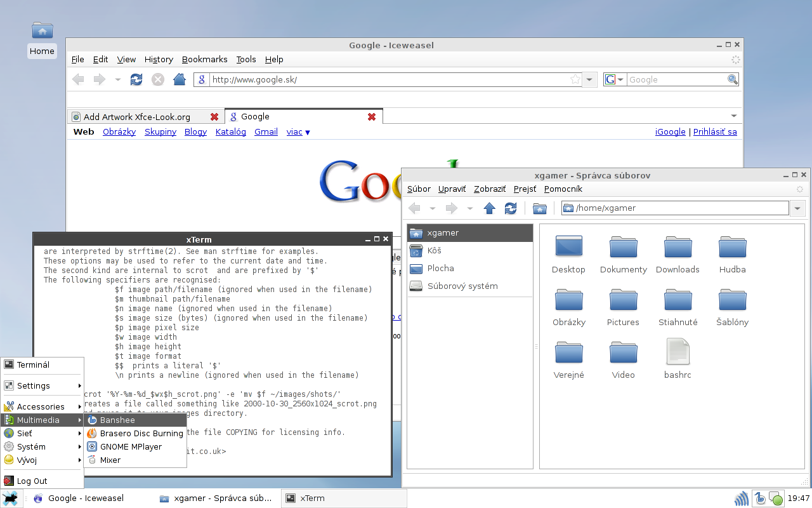Reload the file manager folder view

[510, 208]
